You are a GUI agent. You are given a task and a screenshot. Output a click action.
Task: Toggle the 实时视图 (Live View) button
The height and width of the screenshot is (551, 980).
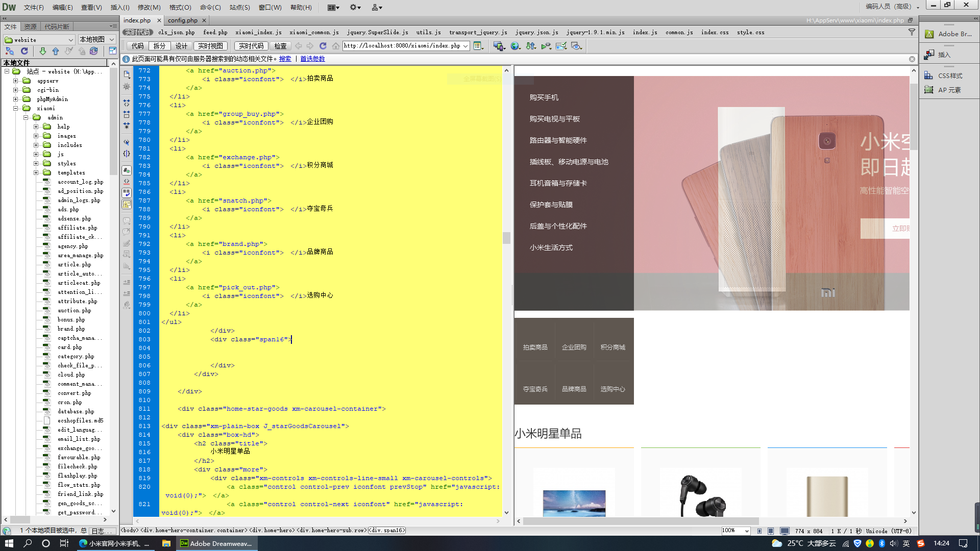pos(210,46)
